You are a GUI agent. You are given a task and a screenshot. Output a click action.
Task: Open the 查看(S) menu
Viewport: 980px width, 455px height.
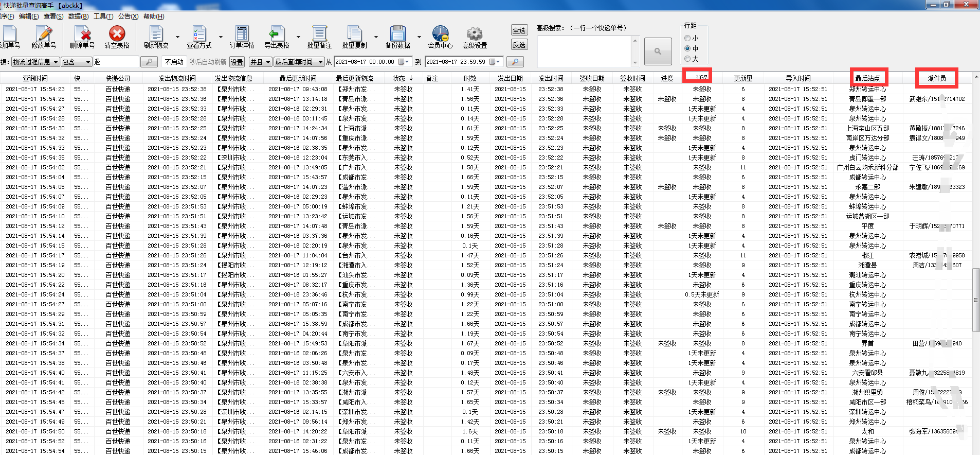tap(53, 16)
